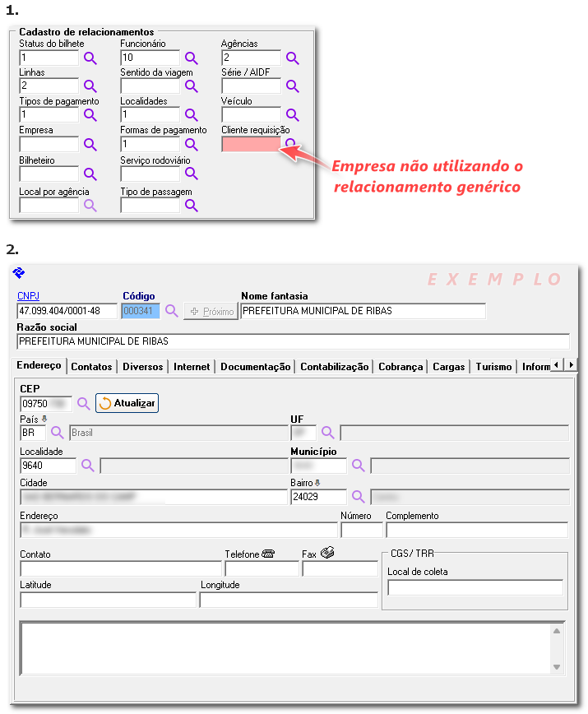Click the Linhas lookup magnifier
The width and height of the screenshot is (588, 714).
(90, 86)
